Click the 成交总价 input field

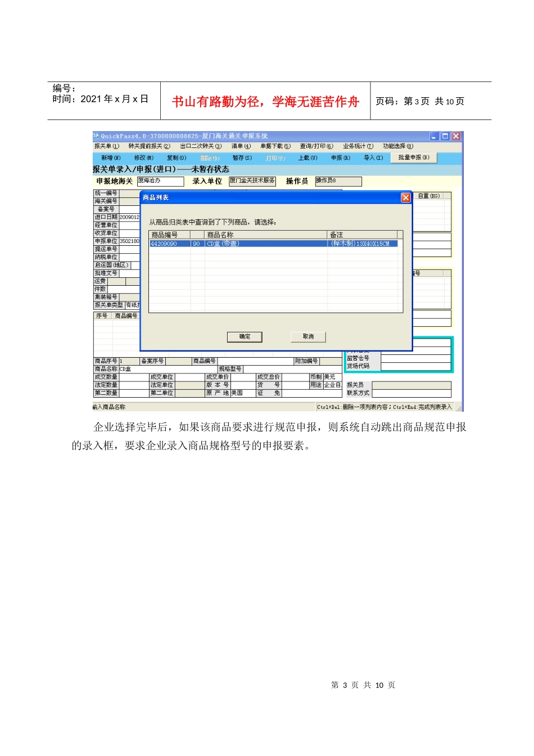coord(295,377)
